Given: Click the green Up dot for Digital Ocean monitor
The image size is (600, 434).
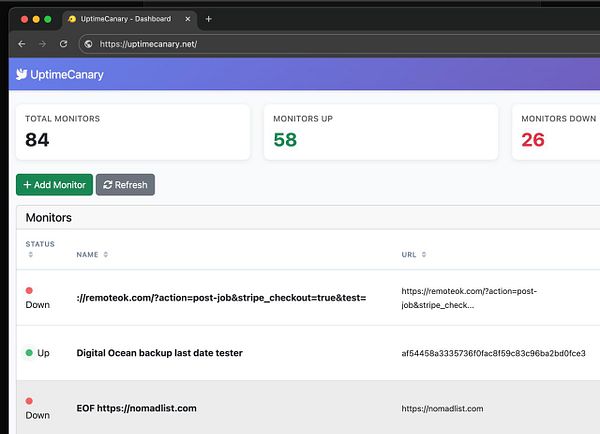Looking at the screenshot, I should (29, 352).
